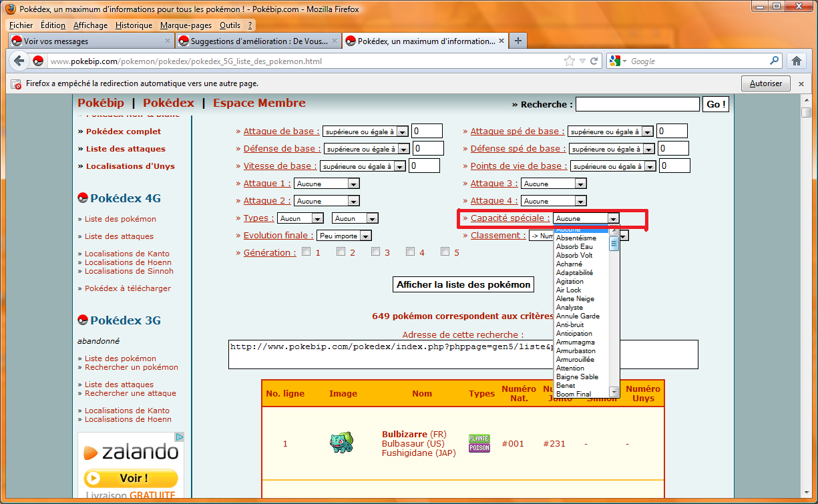Open Attaque 4 dropdown
Viewport: 818px width, 504px height.
(x=554, y=201)
